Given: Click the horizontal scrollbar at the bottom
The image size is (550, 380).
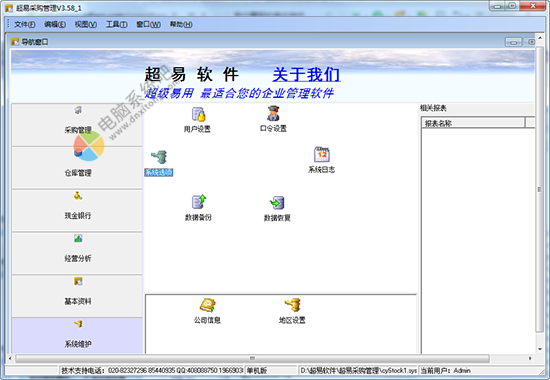Looking at the screenshot, I should coord(252,358).
